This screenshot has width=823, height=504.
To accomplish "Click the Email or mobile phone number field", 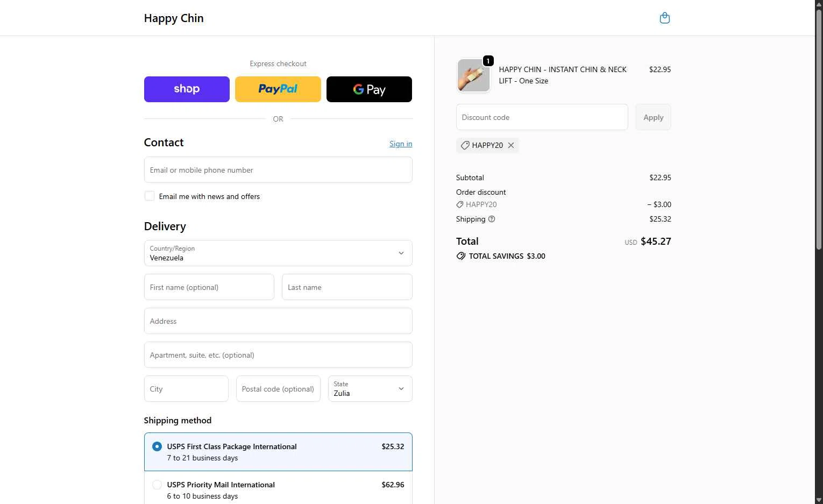I will [278, 170].
